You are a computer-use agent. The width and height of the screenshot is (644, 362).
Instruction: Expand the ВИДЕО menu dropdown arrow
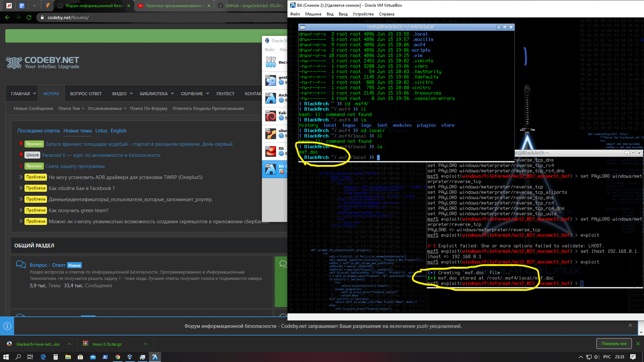(x=131, y=94)
